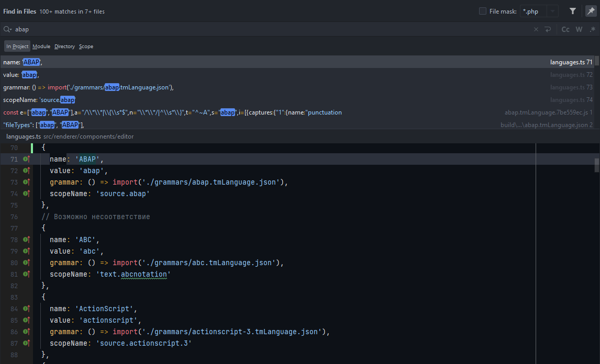Enable the File mask checkbox
600x364 pixels.
[483, 11]
